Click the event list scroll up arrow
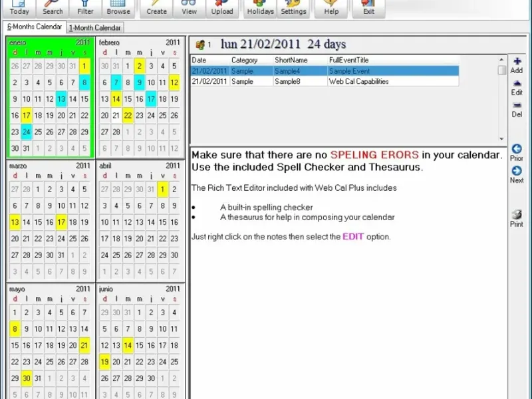 (x=501, y=60)
